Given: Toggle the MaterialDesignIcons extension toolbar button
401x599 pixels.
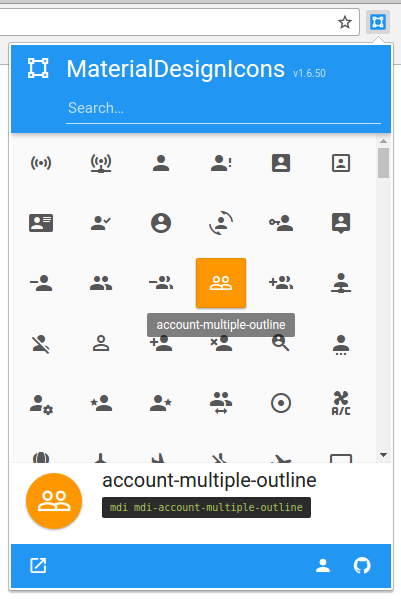Looking at the screenshot, I should [x=378, y=22].
